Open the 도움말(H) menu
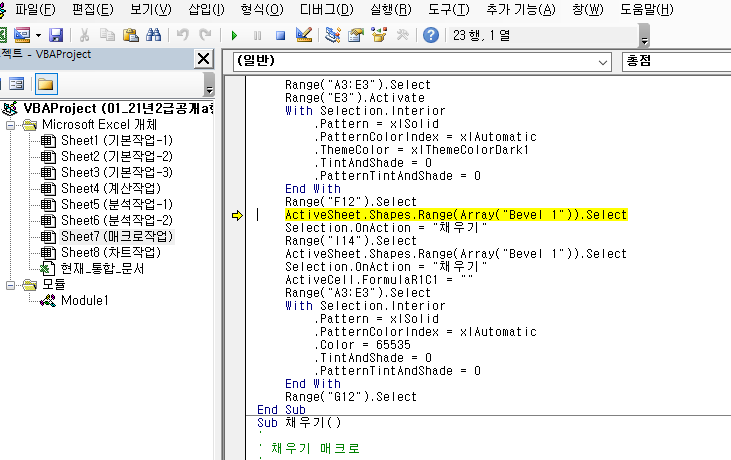This screenshot has height=460, width=731. [647, 9]
